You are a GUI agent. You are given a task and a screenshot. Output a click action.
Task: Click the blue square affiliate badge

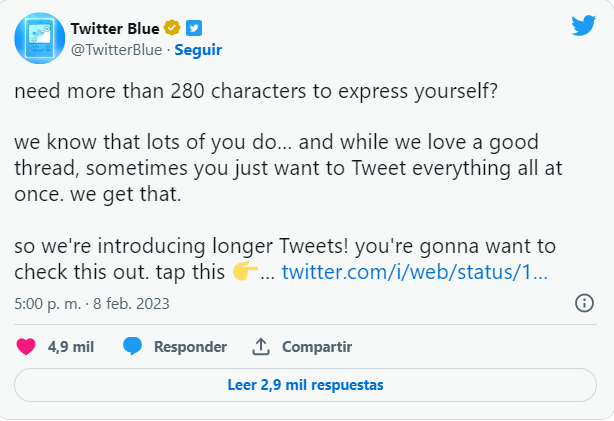[x=195, y=28]
